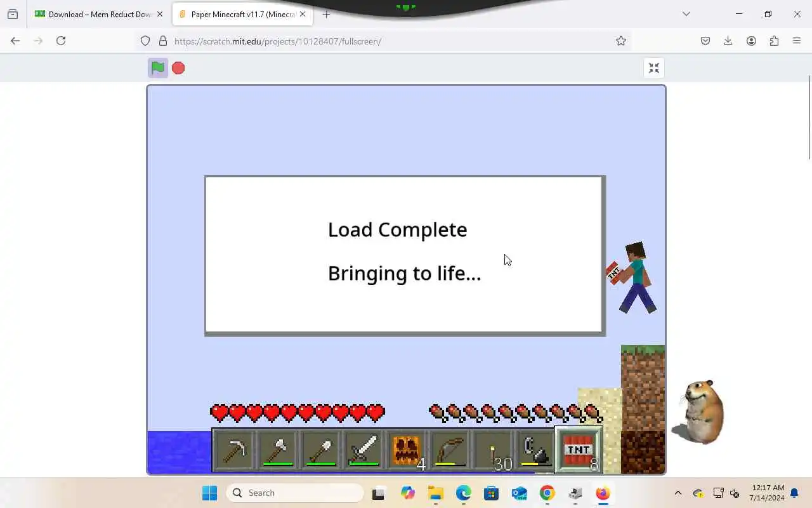Close the Paper Minecraft tab
The width and height of the screenshot is (812, 508).
tap(303, 14)
